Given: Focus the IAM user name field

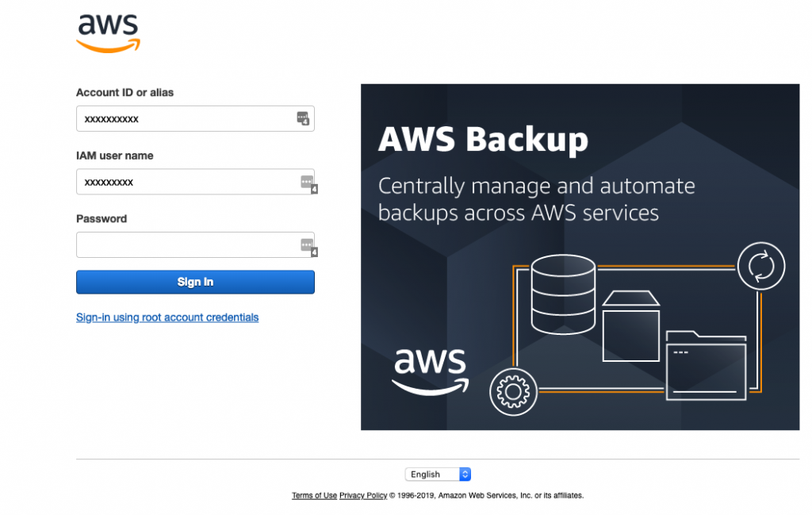Looking at the screenshot, I should point(195,182).
